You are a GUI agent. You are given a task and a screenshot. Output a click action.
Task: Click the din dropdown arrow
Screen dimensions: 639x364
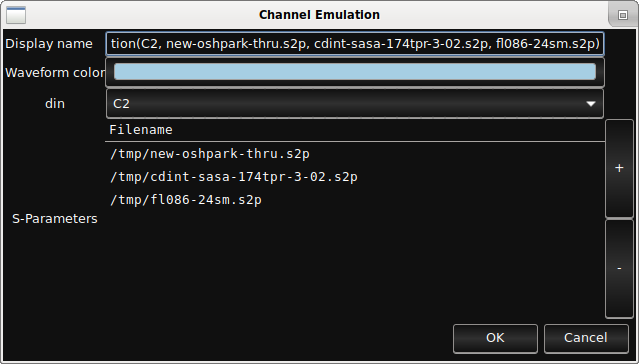click(x=591, y=104)
